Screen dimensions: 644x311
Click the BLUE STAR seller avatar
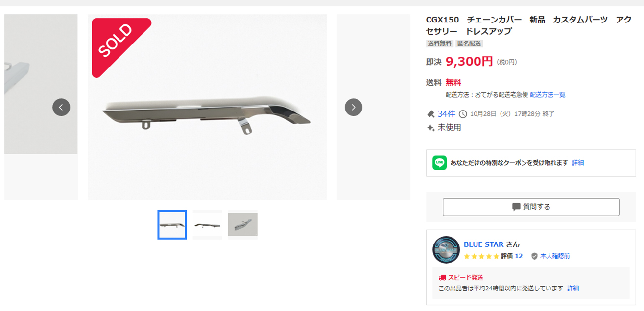pyautogui.click(x=446, y=250)
